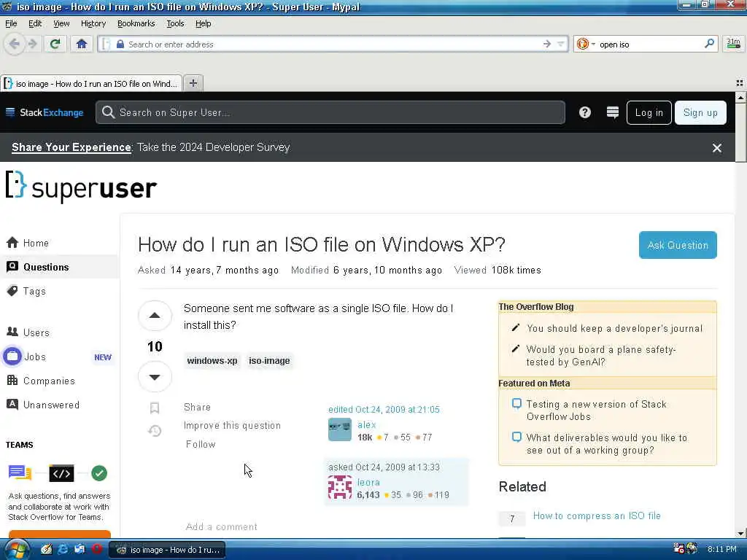Bookmark the question

coord(155,408)
